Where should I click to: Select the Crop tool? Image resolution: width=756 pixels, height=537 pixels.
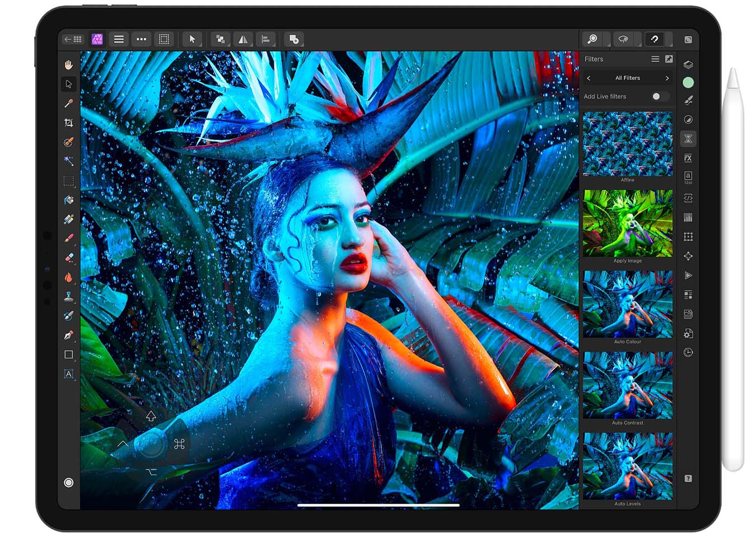tap(69, 123)
